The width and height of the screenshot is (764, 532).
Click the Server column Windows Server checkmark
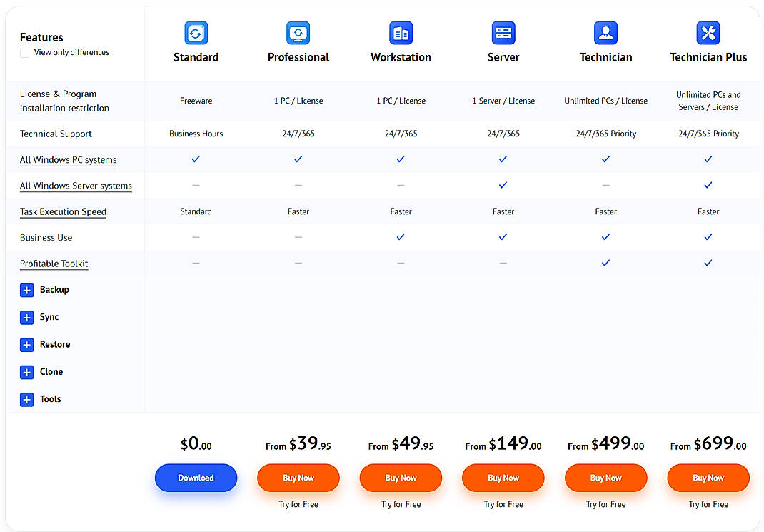pyautogui.click(x=503, y=185)
